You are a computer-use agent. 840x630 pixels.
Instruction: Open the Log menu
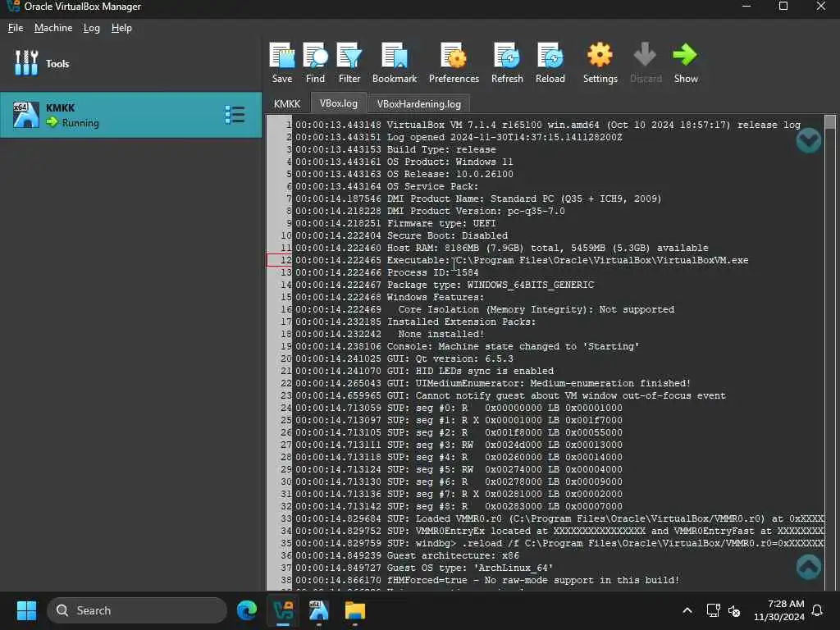[92, 28]
